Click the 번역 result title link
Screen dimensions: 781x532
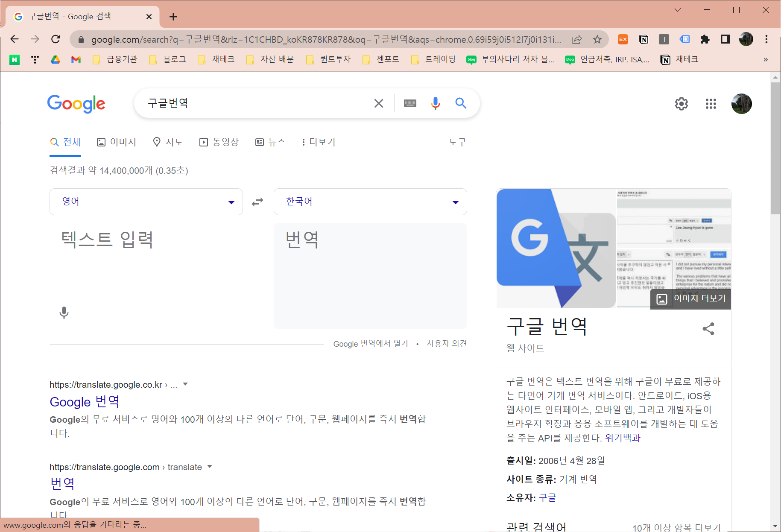pos(62,484)
